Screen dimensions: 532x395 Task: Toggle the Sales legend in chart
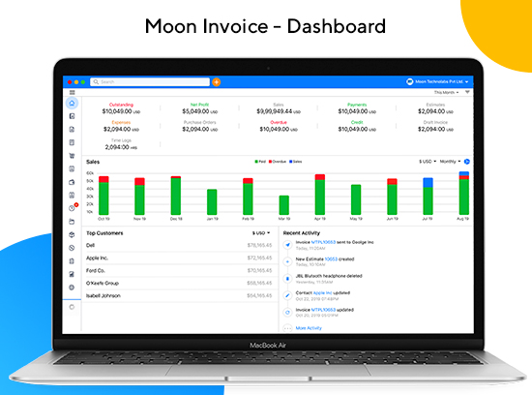tap(296, 162)
